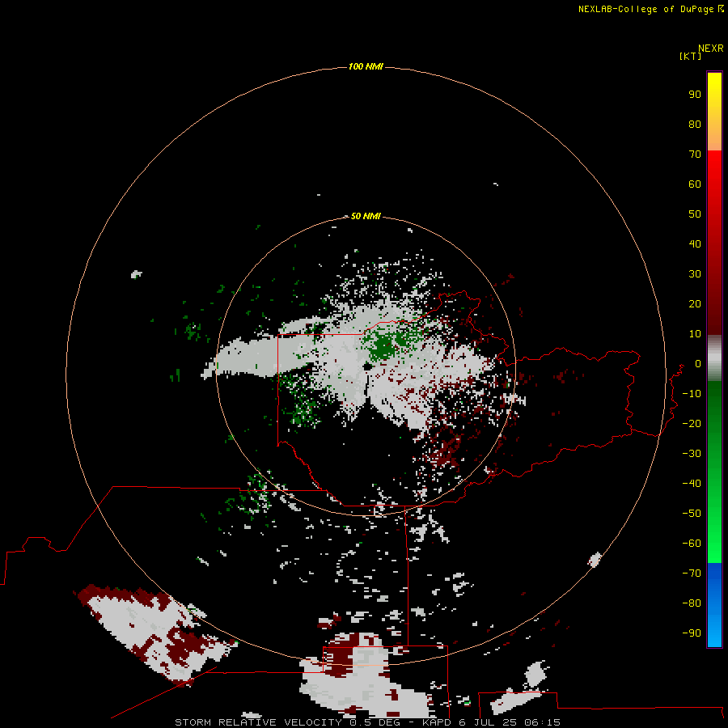
Task: Click the 60 value on the velocity scale
Action: pos(695,184)
